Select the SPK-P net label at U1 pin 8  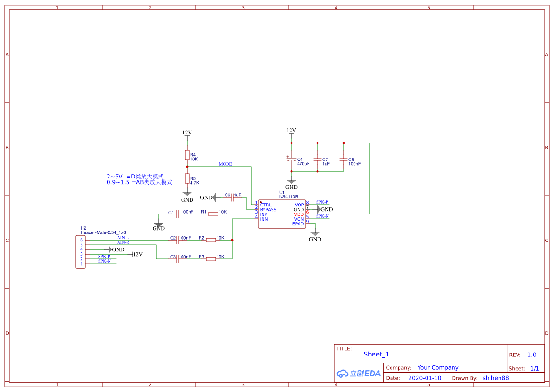322,202
